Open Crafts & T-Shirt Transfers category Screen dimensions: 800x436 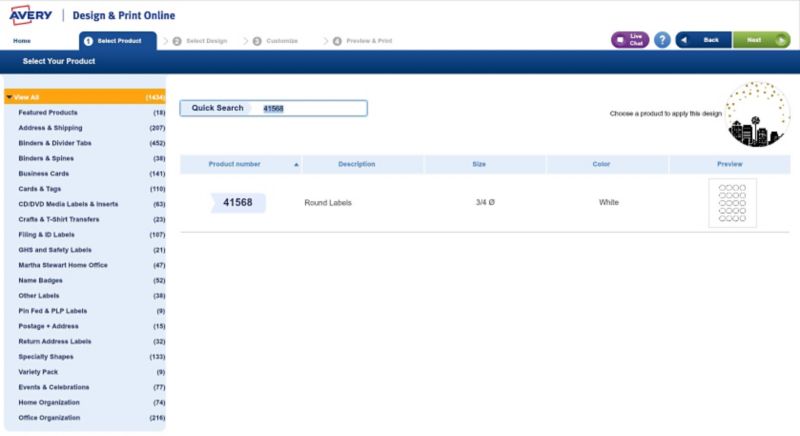pos(59,219)
